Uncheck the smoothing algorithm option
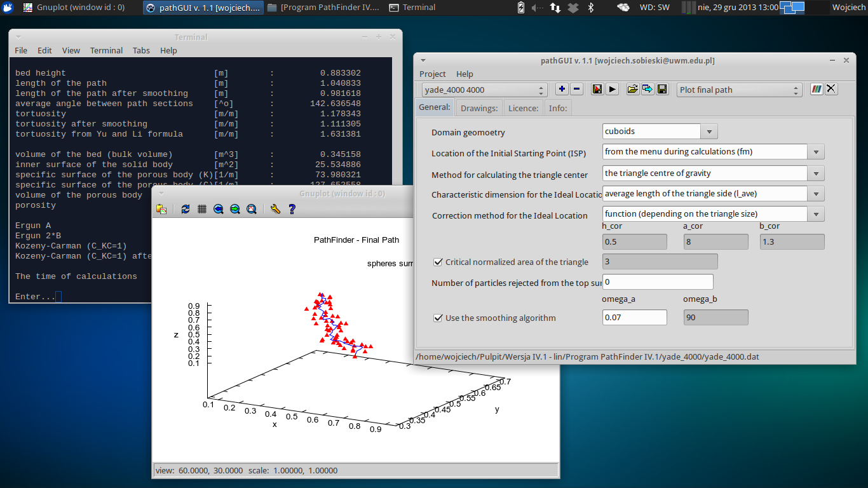 click(438, 318)
